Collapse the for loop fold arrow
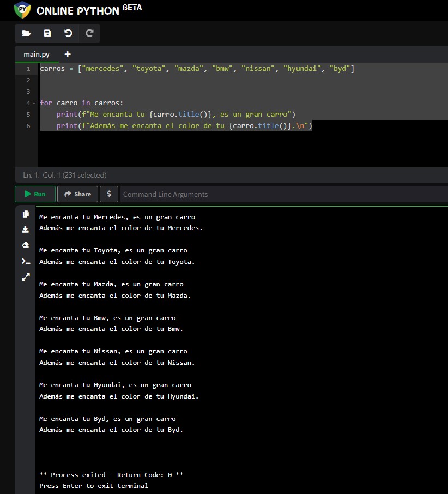 [x=34, y=103]
